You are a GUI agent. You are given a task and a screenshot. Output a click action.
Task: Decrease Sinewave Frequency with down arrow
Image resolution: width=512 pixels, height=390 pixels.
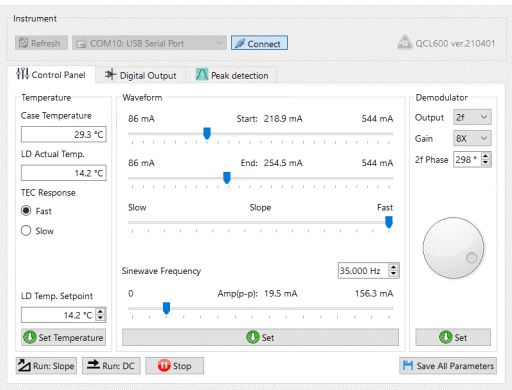coord(394,274)
